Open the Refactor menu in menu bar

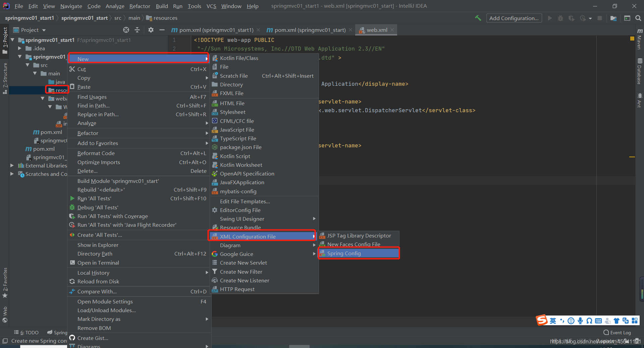(140, 6)
